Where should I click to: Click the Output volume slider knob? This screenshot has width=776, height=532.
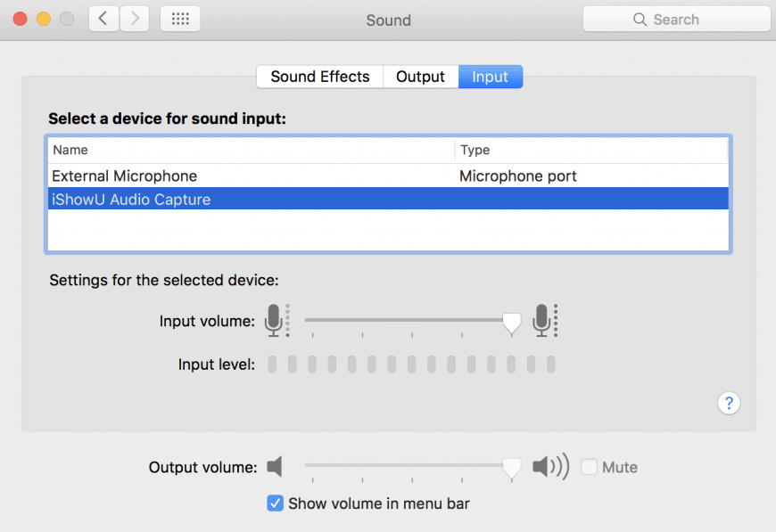click(511, 469)
